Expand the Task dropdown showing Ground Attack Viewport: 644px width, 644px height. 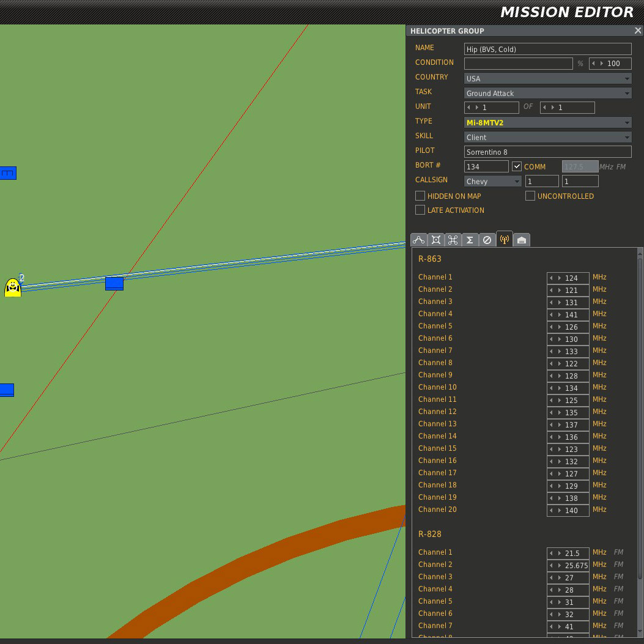click(x=547, y=93)
